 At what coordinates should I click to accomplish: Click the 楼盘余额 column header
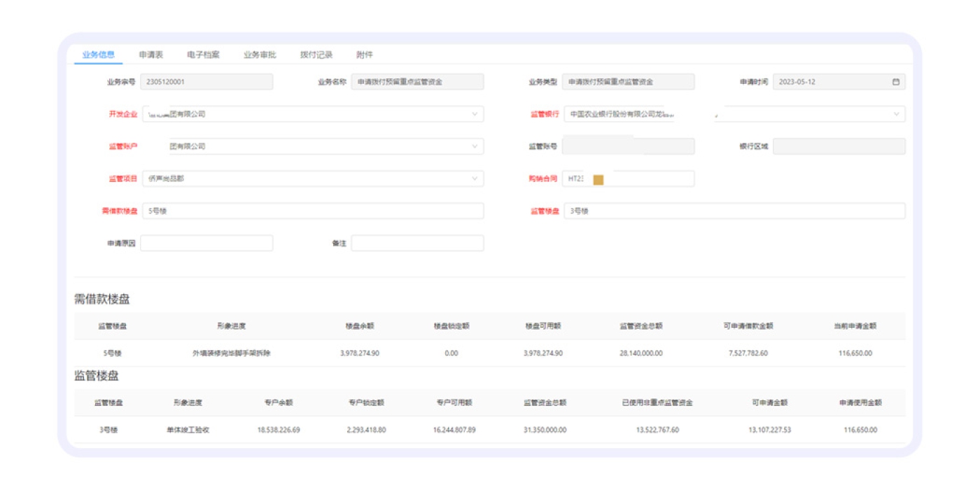pos(360,326)
